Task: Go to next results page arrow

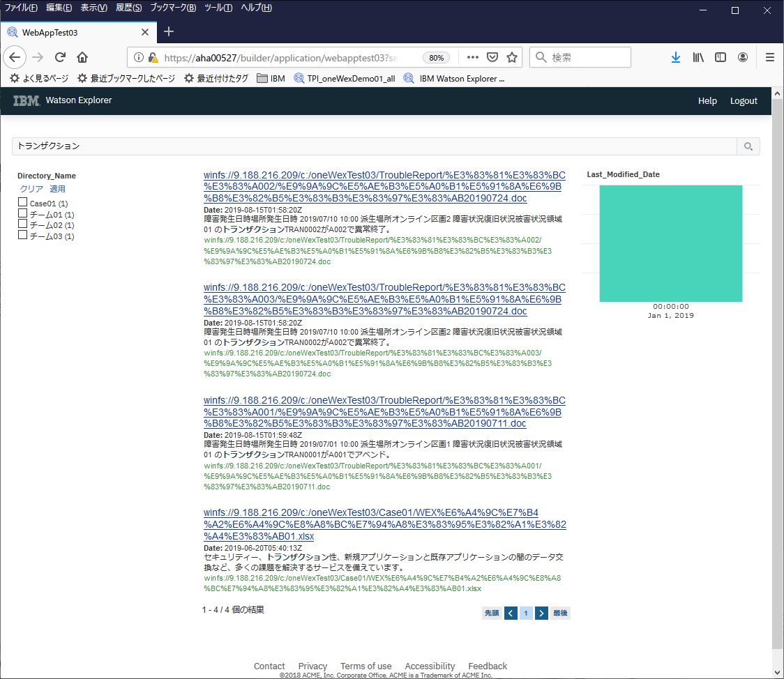Action: click(541, 613)
